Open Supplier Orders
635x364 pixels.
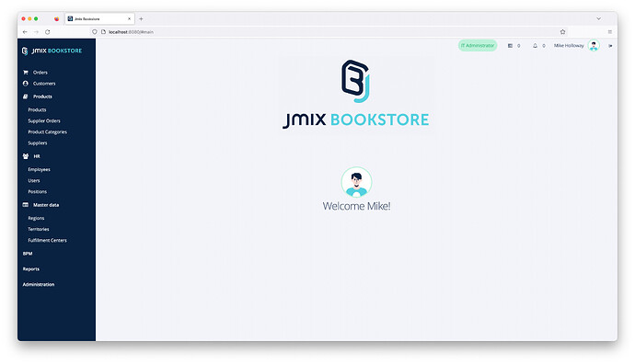(44, 121)
